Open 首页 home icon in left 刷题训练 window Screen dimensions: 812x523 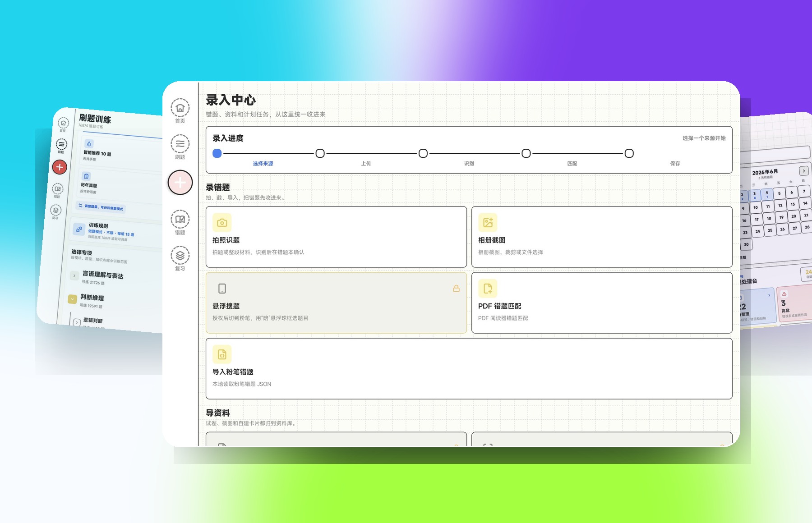pyautogui.click(x=64, y=123)
